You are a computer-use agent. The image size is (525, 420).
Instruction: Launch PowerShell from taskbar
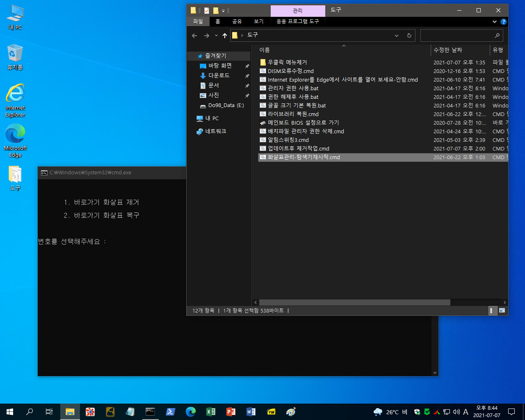tap(171, 412)
